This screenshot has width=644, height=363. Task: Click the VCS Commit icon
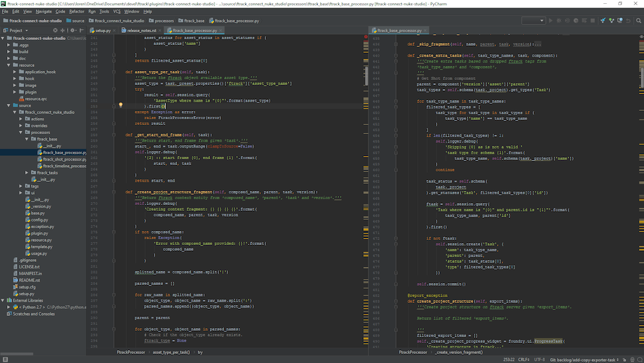tap(611, 21)
